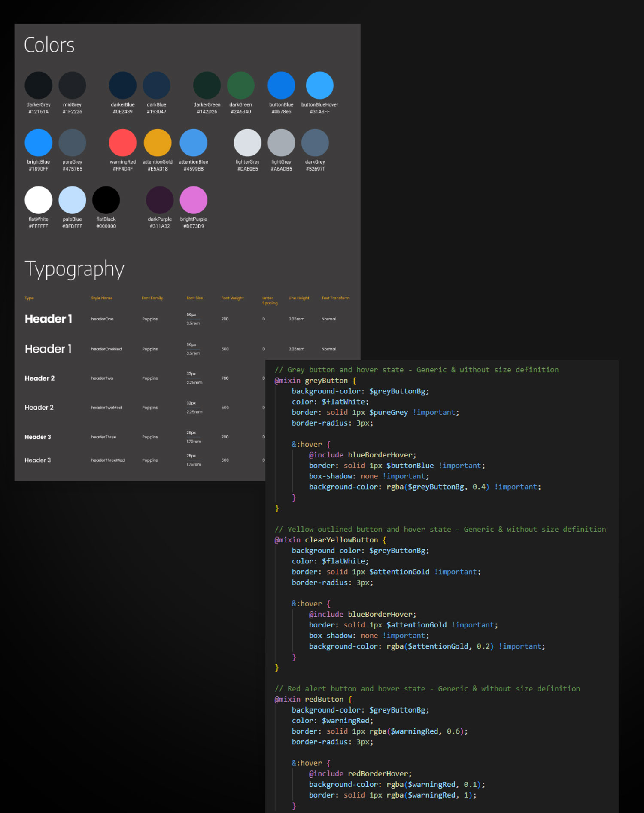Image resolution: width=644 pixels, height=813 pixels.
Task: Pick the buttonBlueHover swatch
Action: pos(319,85)
